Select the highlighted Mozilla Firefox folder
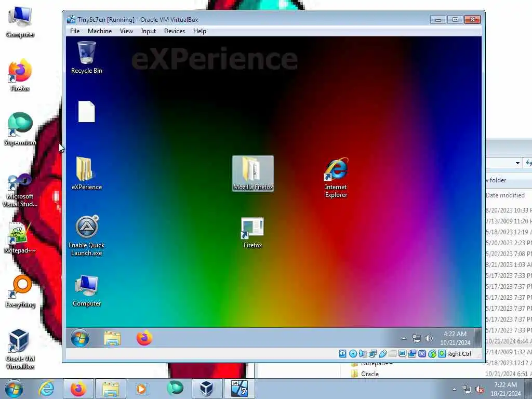This screenshot has height=399, width=532. click(253, 174)
